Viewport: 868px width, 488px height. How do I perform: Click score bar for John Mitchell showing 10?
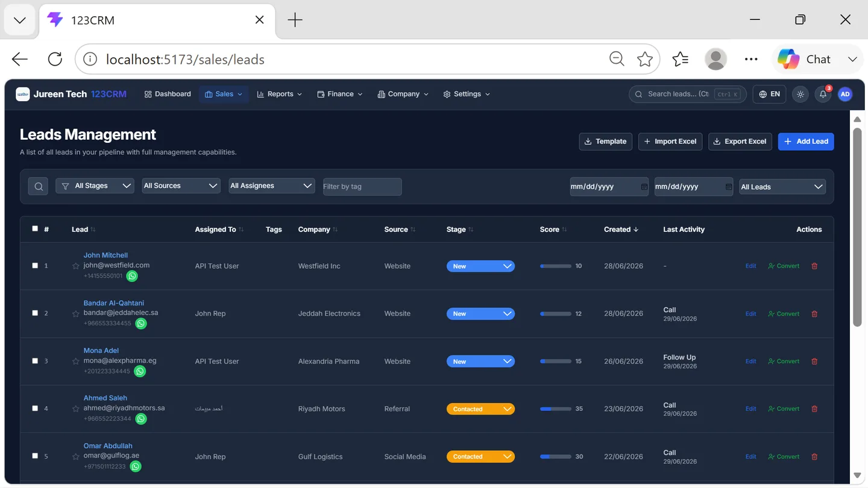pos(555,266)
